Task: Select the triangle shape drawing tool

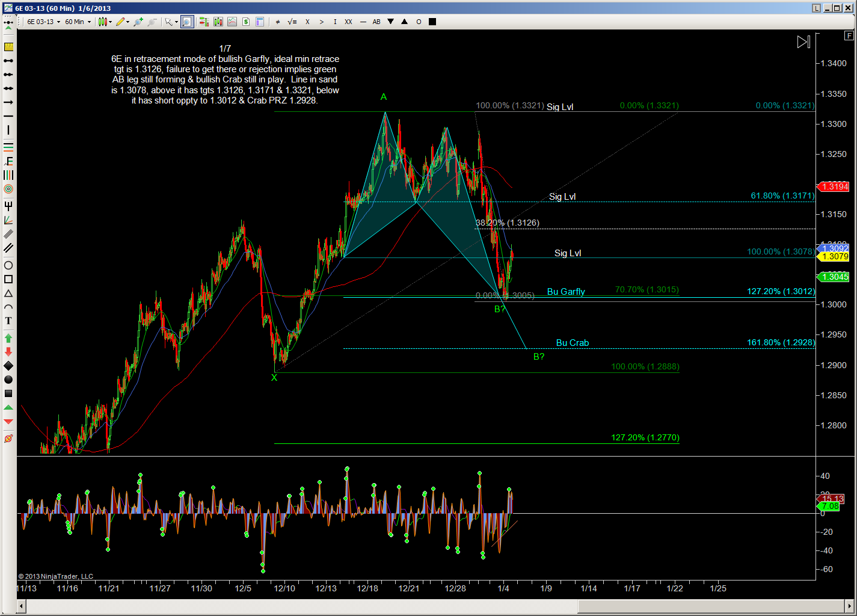Action: tap(8, 294)
